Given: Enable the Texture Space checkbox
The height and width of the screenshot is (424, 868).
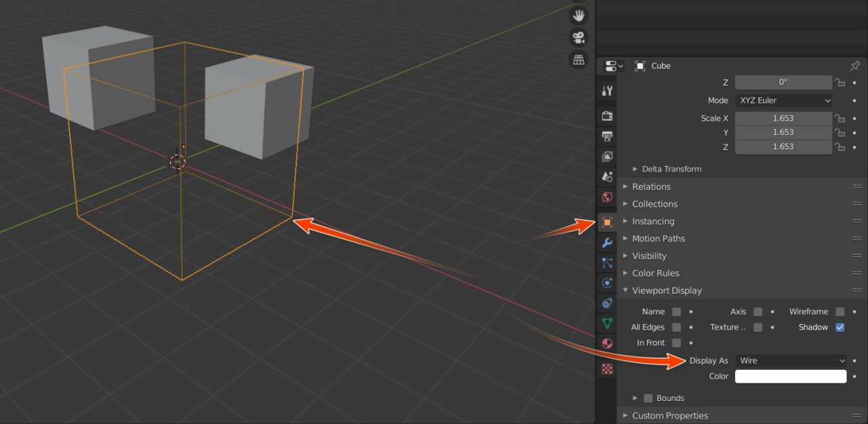Looking at the screenshot, I should pos(757,328).
